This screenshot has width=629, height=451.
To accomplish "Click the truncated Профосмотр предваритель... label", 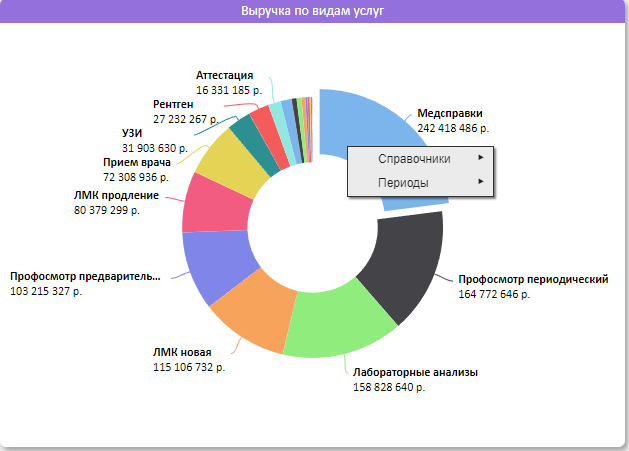I will (x=85, y=276).
